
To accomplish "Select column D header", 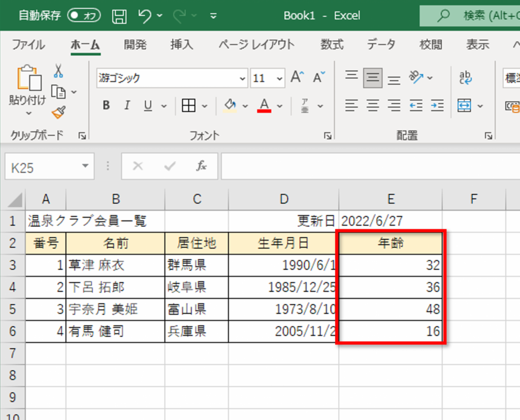I will coord(283,199).
